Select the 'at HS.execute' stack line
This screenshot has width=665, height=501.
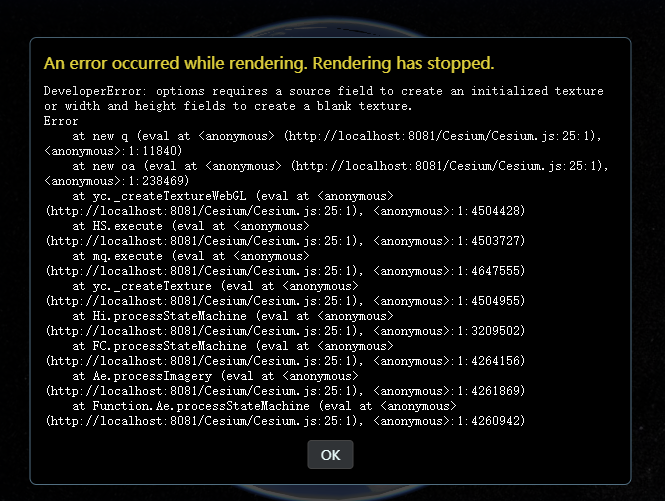[x=191, y=227]
